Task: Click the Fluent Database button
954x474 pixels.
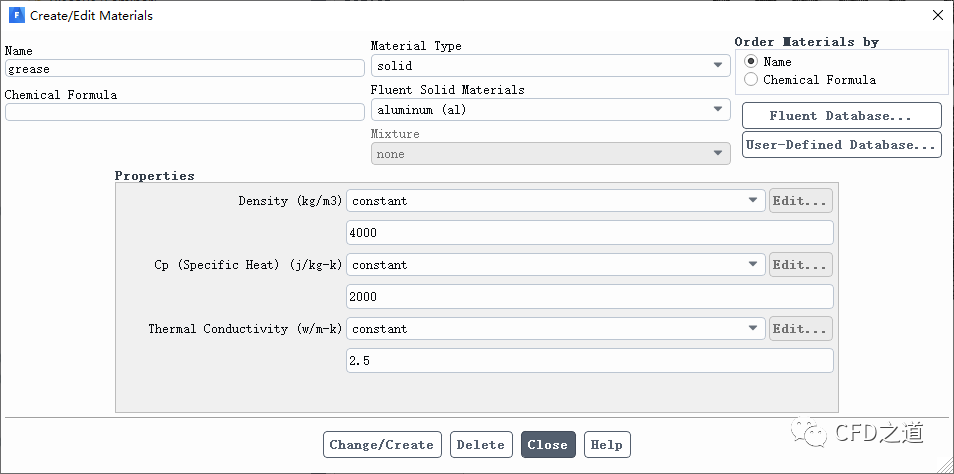Action: click(841, 116)
